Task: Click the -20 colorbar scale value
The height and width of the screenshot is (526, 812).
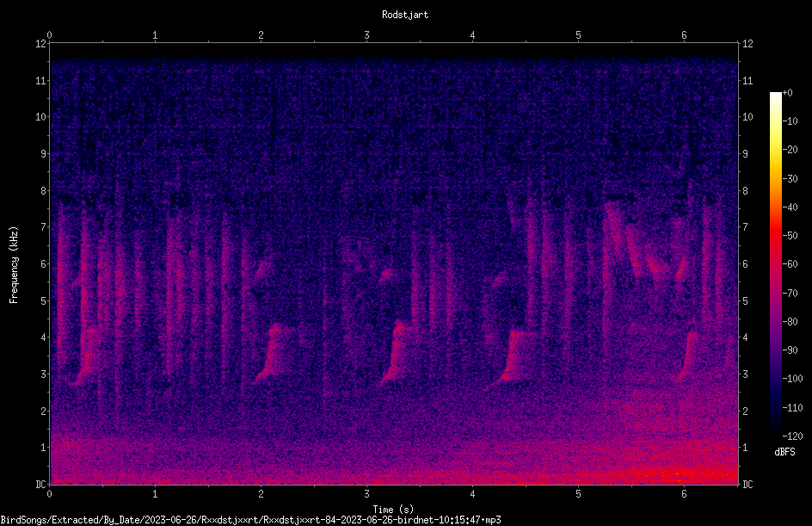Action: 790,150
